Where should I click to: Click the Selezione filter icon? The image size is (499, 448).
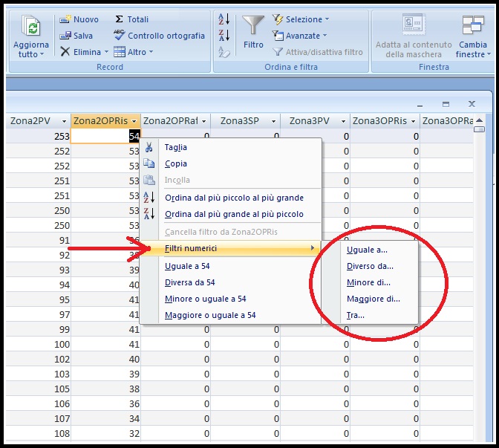click(x=278, y=19)
